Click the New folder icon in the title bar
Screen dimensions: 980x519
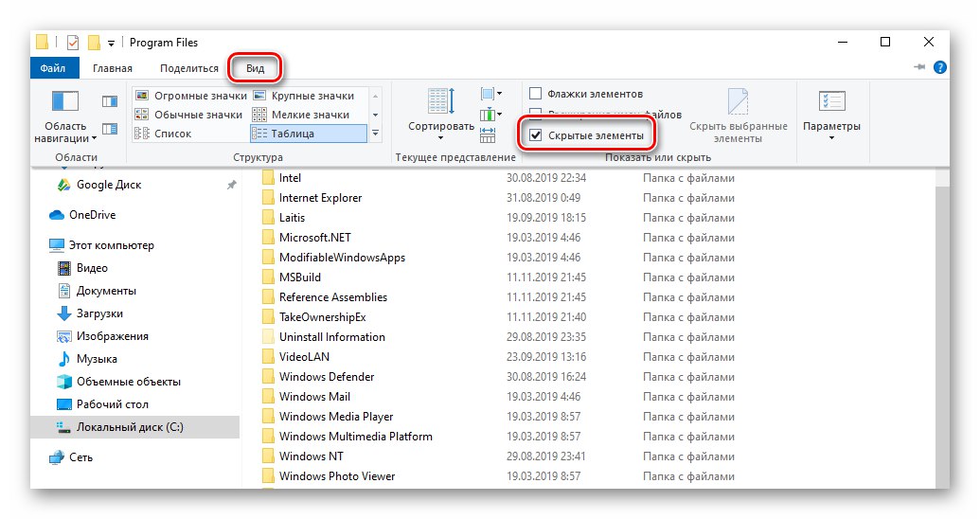tap(94, 43)
